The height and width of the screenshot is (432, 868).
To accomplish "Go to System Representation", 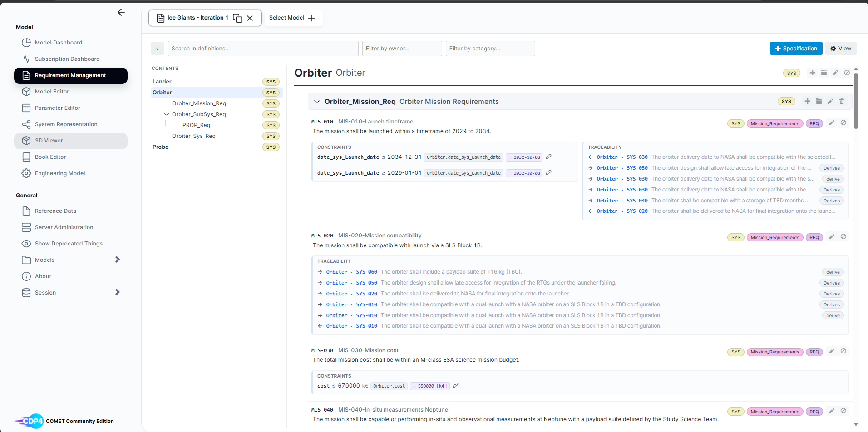I will coord(71,124).
